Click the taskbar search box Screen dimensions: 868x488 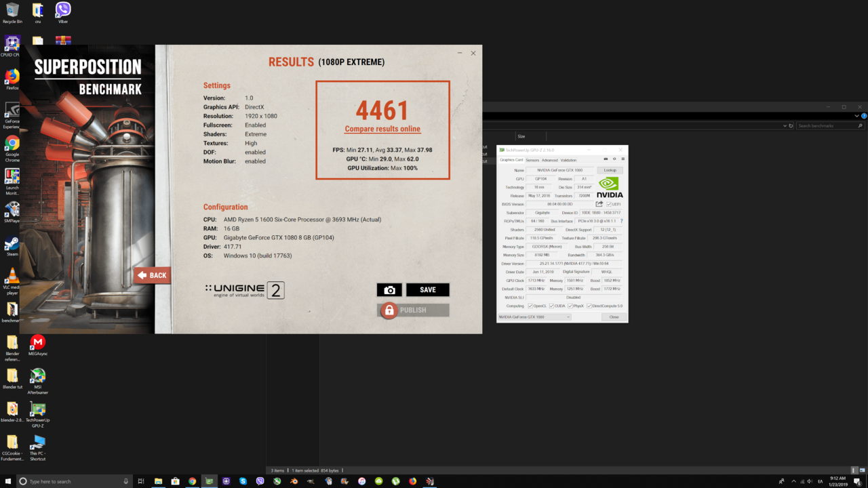click(74, 481)
